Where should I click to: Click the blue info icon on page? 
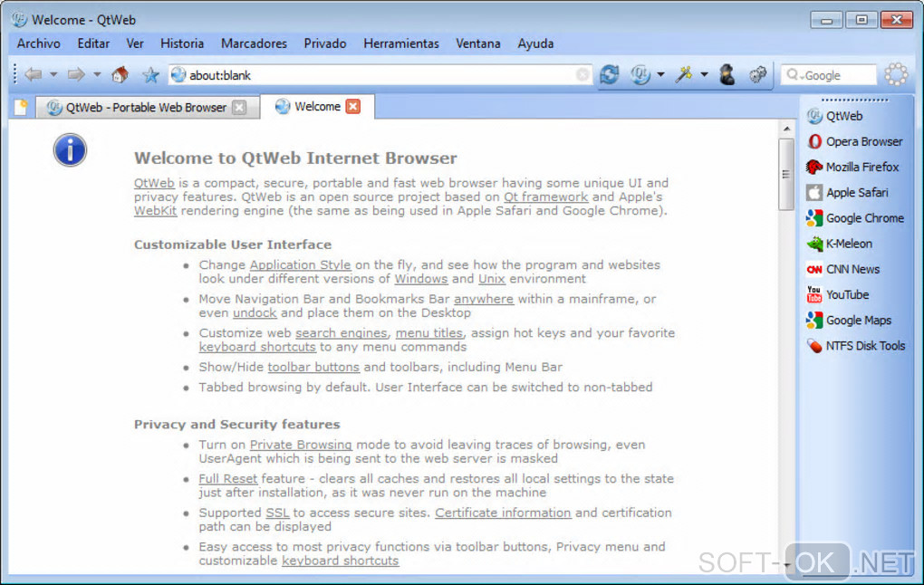(70, 149)
